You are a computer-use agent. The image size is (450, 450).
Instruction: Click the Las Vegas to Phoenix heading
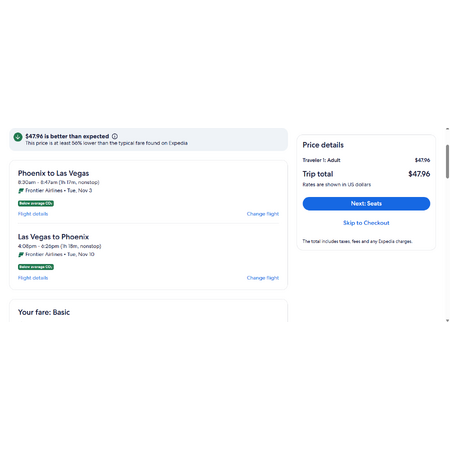coord(53,237)
